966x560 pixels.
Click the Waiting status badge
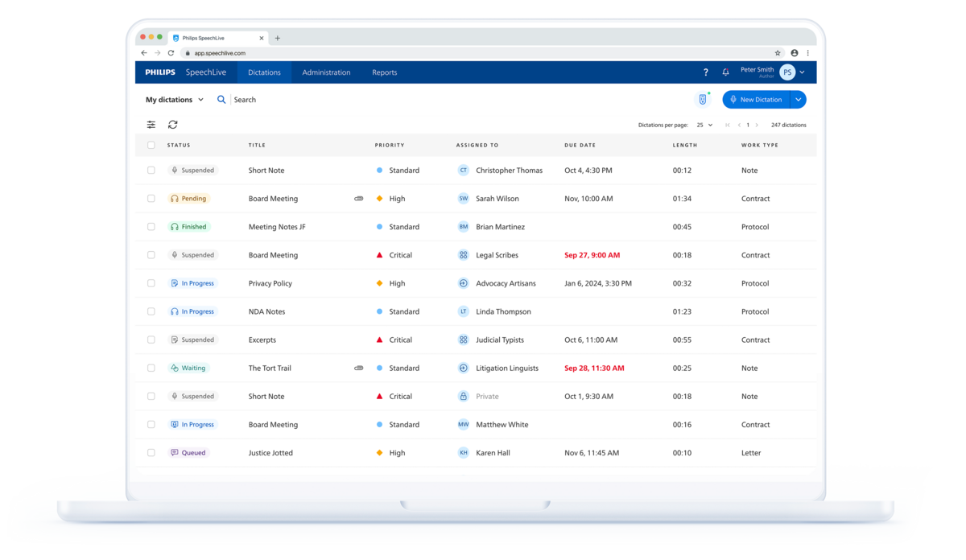tap(189, 369)
